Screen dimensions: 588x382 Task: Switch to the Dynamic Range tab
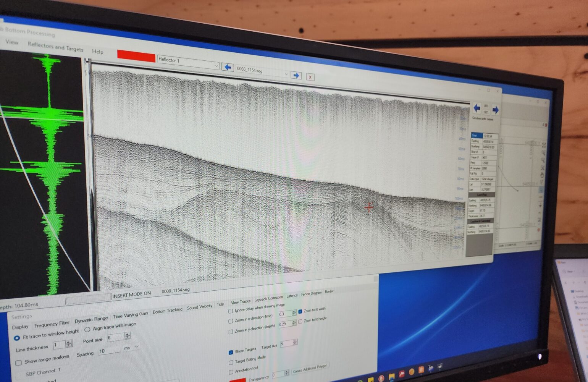91,319
